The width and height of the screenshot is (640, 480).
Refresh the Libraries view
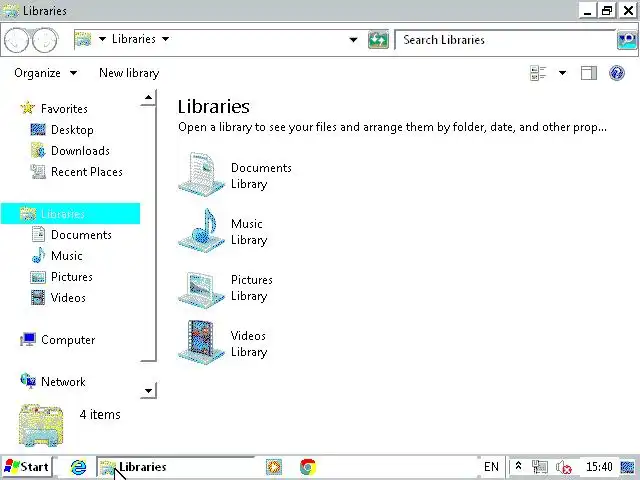(378, 40)
